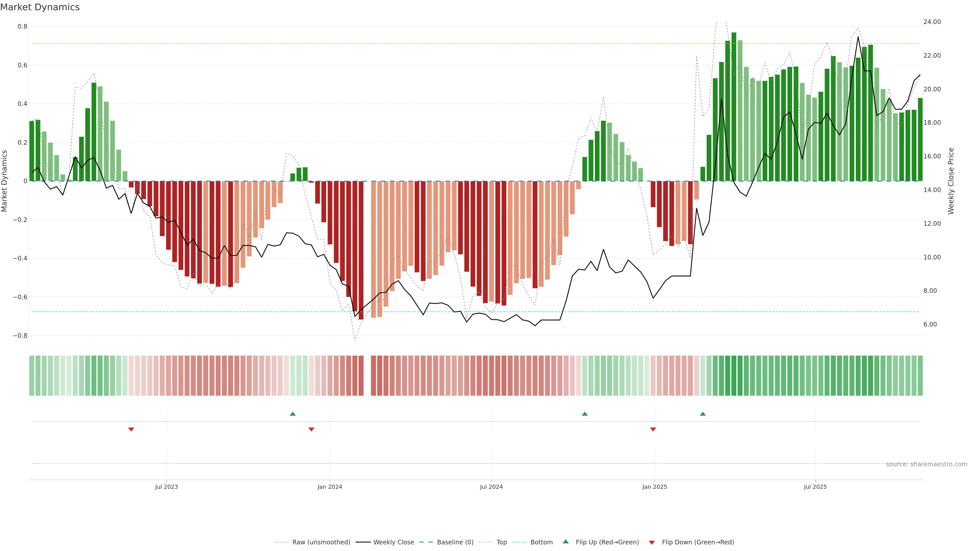The image size is (980, 551).
Task: Click the 24.00 right axis tick label
Action: coord(932,22)
